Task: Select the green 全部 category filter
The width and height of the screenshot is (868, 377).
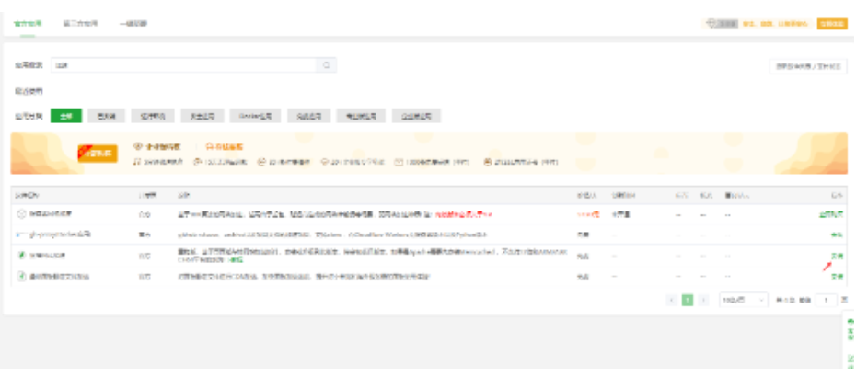Action: click(x=65, y=116)
